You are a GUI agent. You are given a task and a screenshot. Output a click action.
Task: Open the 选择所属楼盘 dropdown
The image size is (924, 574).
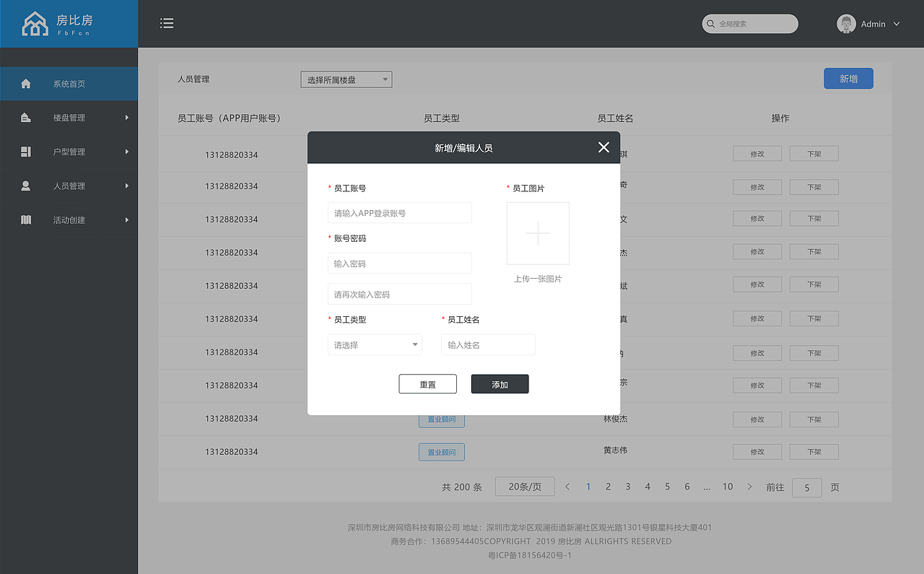(346, 79)
